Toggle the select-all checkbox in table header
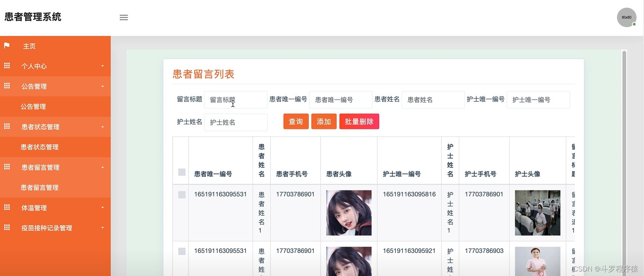Viewport: 644px width, 276px height. [182, 172]
